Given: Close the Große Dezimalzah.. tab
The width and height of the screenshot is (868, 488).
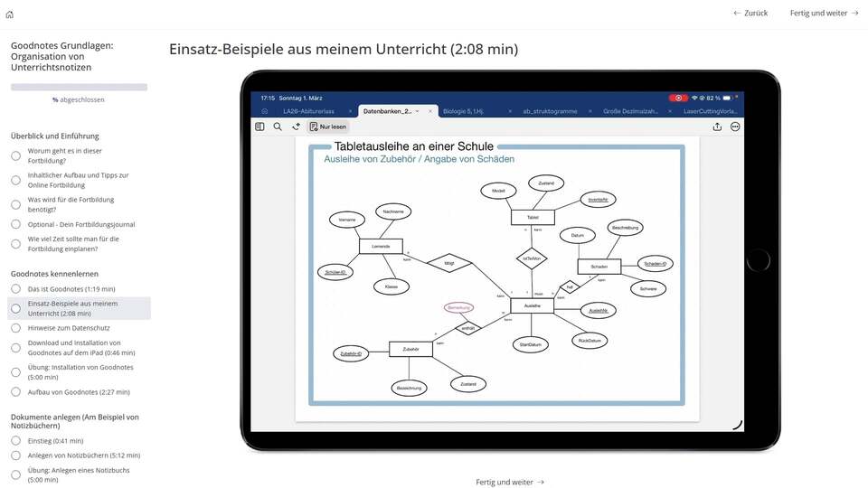Looking at the screenshot, I should (670, 111).
